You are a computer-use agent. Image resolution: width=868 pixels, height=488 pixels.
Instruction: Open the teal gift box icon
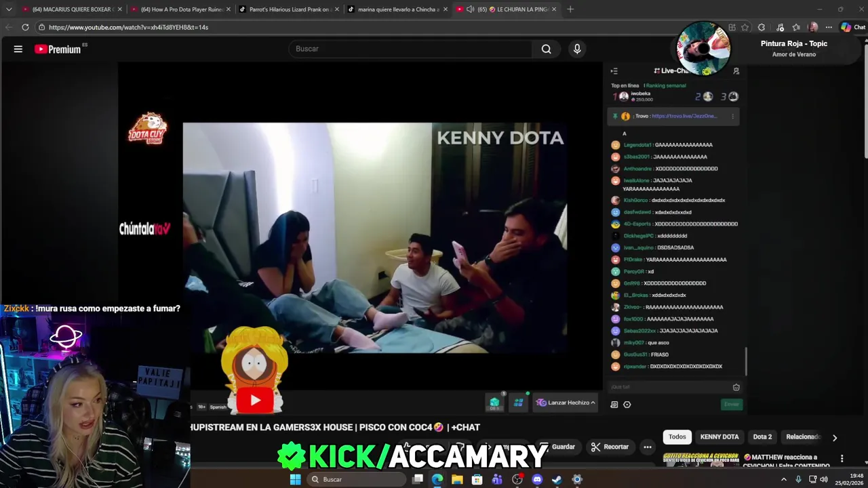point(494,403)
